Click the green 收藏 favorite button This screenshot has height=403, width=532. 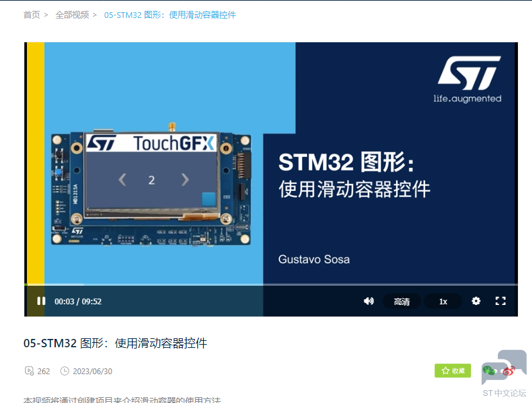point(453,370)
